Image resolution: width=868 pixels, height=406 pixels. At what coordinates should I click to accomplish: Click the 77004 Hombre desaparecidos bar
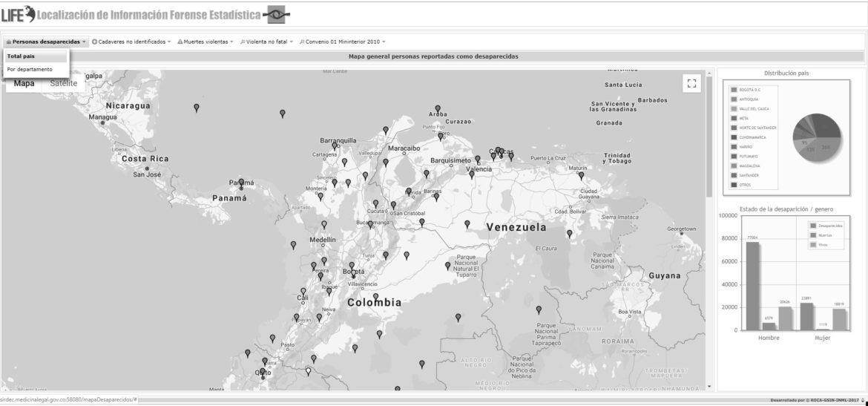point(752,286)
